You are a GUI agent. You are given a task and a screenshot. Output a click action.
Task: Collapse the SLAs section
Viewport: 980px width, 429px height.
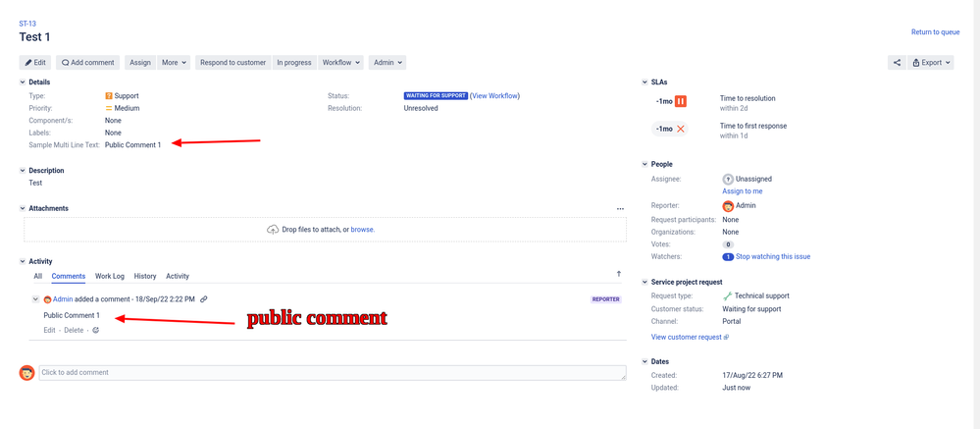(645, 81)
